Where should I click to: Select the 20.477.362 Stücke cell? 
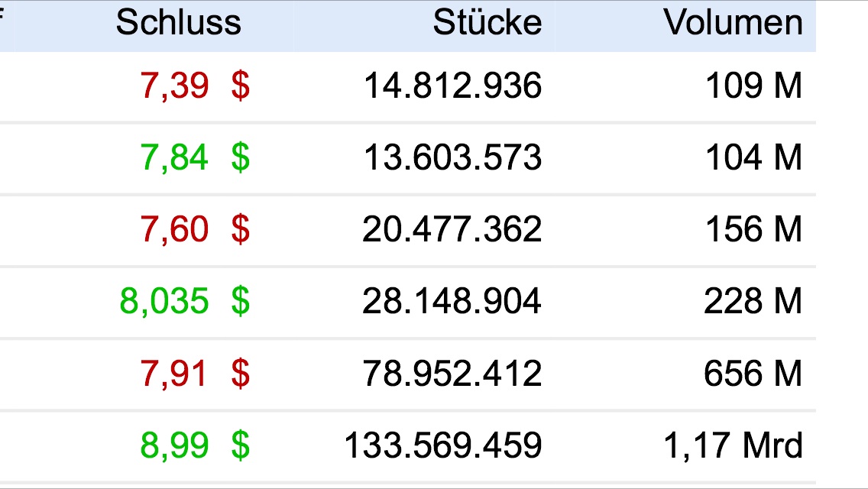452,230
